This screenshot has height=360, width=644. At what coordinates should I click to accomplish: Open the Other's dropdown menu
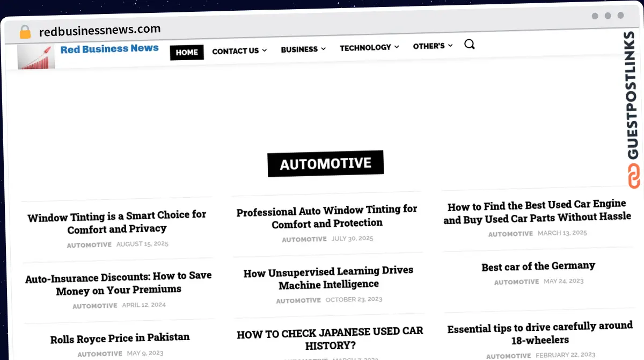click(433, 46)
